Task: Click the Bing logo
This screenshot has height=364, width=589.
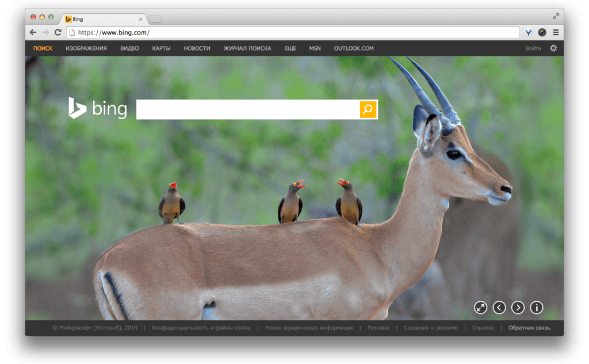Action: tap(98, 109)
